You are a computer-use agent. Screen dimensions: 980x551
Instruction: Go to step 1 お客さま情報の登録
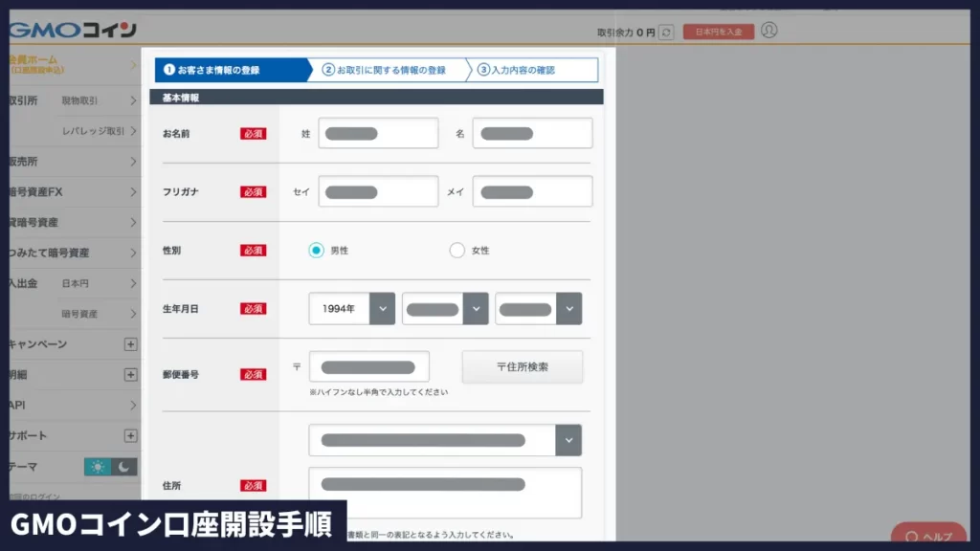(233, 70)
